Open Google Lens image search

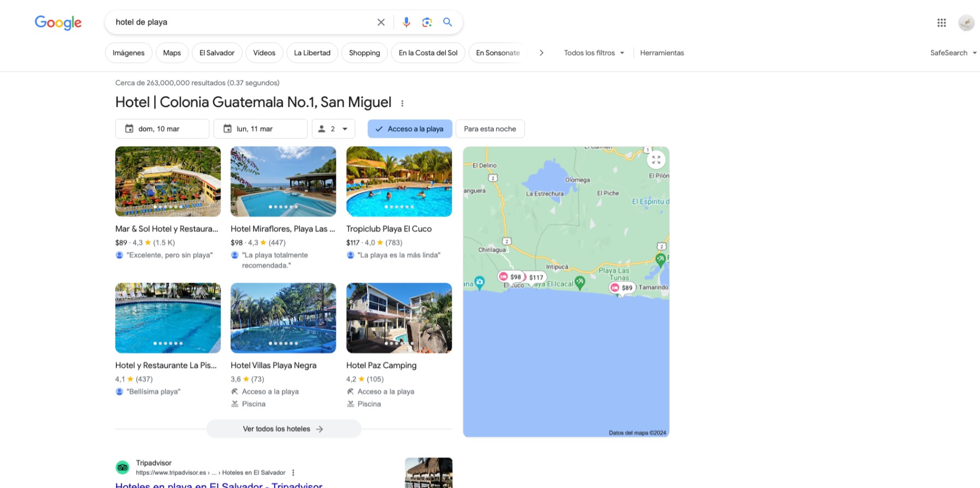tap(427, 22)
